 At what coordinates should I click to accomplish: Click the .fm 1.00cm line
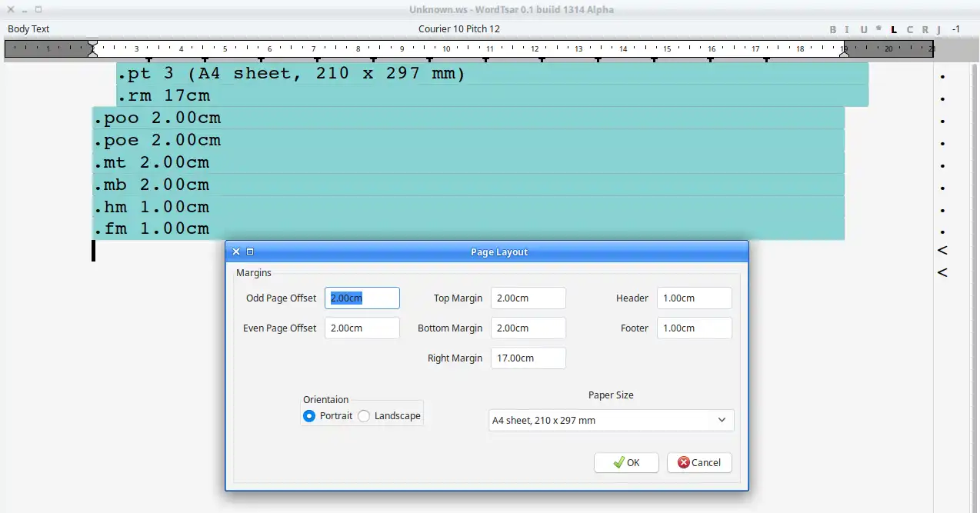468,229
